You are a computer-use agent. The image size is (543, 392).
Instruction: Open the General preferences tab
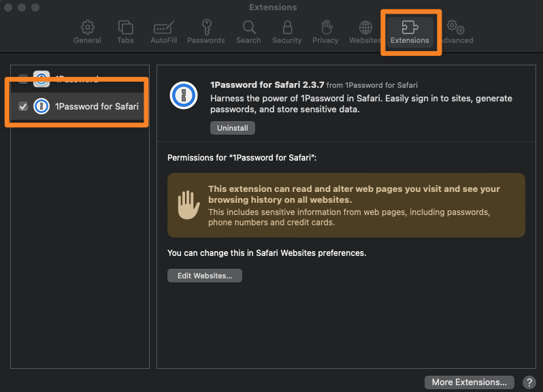coord(87,32)
